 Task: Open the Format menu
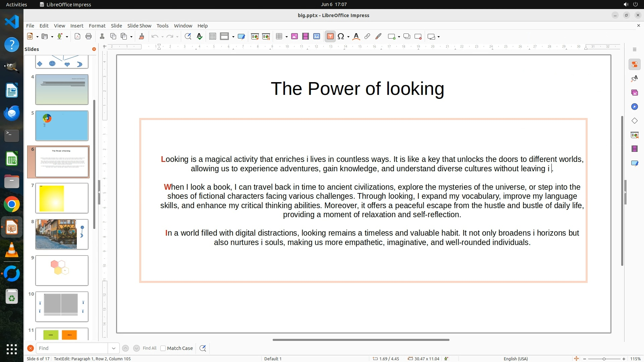(97, 25)
